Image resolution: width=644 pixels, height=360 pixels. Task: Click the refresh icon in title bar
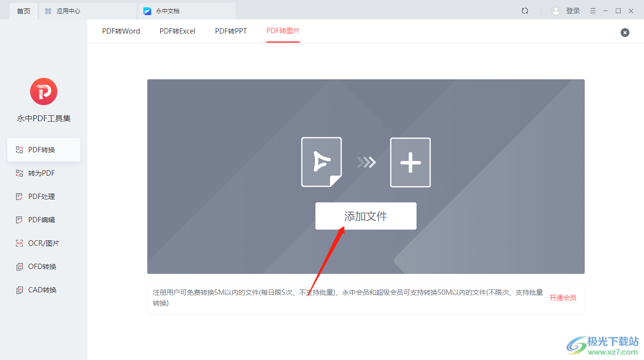(525, 11)
